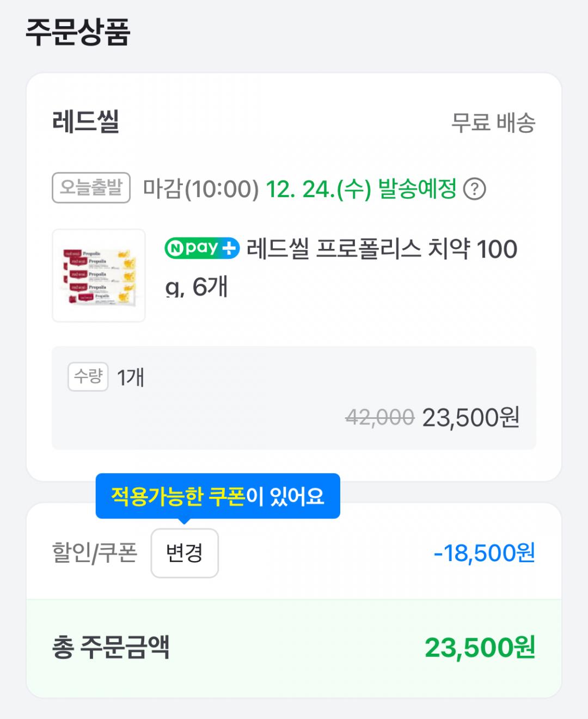This screenshot has height=719, width=588.
Task: Select the 레드씰 store name
Action: click(85, 121)
